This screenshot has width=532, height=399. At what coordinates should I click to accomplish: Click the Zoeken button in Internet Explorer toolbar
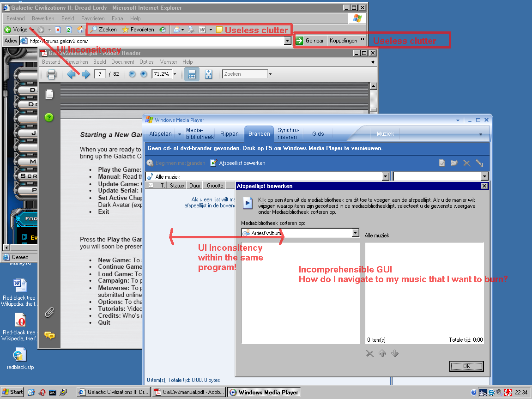click(x=103, y=30)
